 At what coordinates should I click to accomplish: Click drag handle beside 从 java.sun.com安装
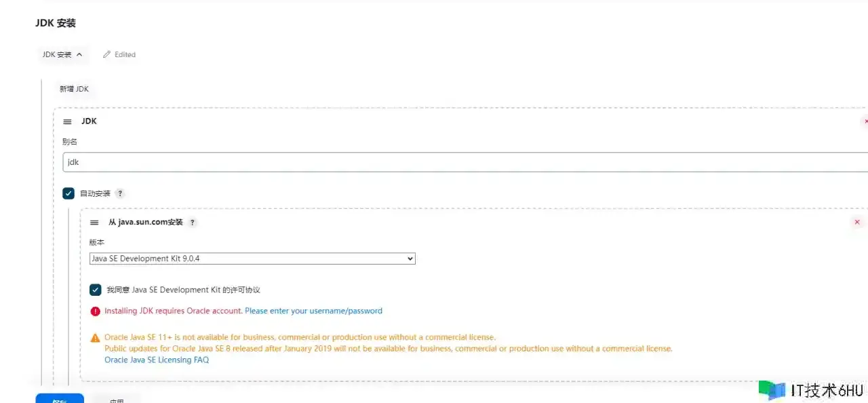[94, 223]
